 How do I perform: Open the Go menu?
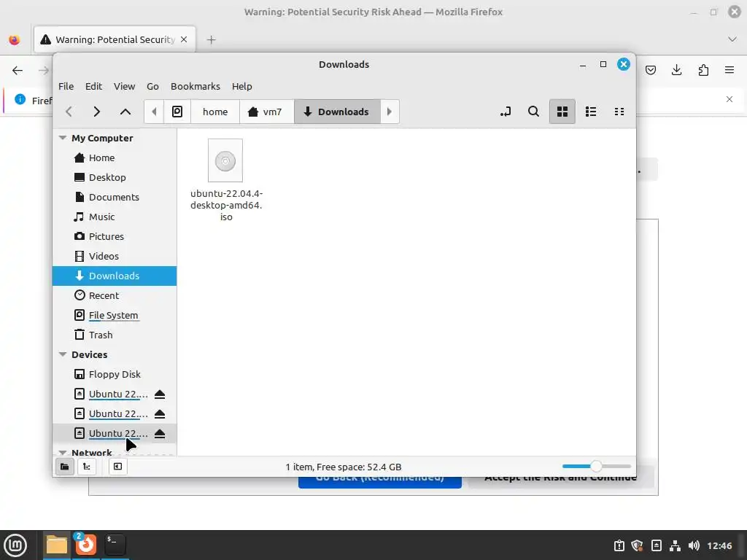pos(152,86)
